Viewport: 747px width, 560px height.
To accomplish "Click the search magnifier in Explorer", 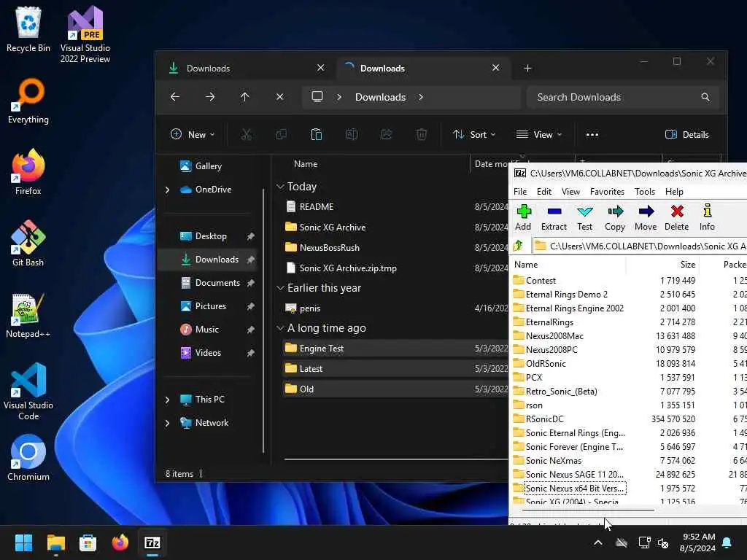I will pyautogui.click(x=705, y=97).
